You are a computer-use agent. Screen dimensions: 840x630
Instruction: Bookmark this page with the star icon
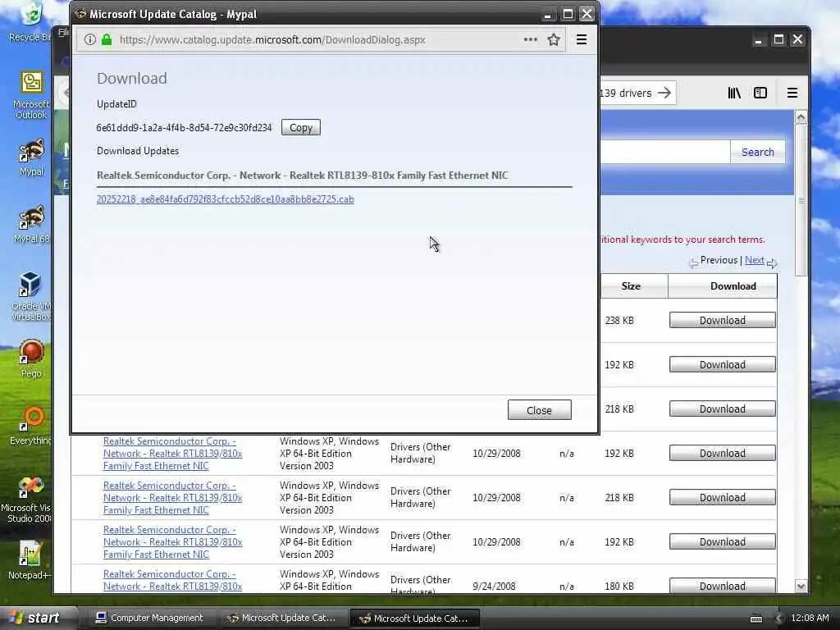pos(554,39)
